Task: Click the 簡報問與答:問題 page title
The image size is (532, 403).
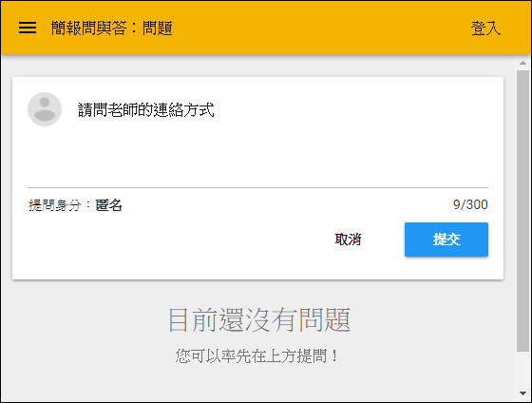Action: pyautogui.click(x=112, y=29)
